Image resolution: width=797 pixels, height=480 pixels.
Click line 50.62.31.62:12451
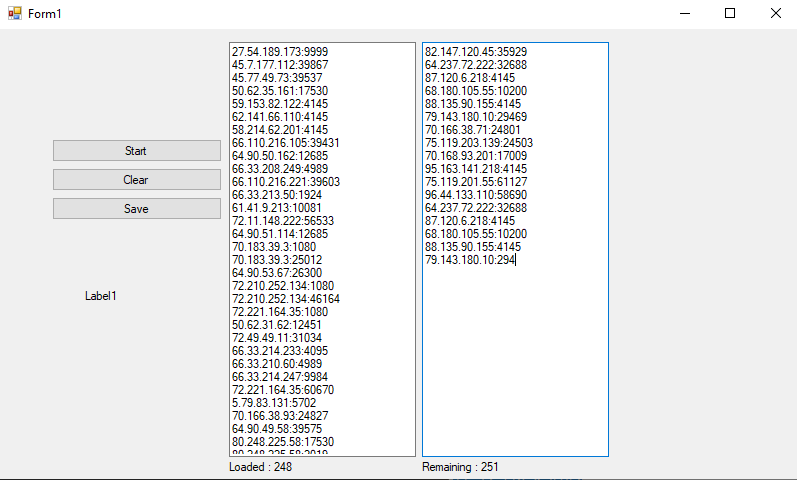click(x=277, y=325)
